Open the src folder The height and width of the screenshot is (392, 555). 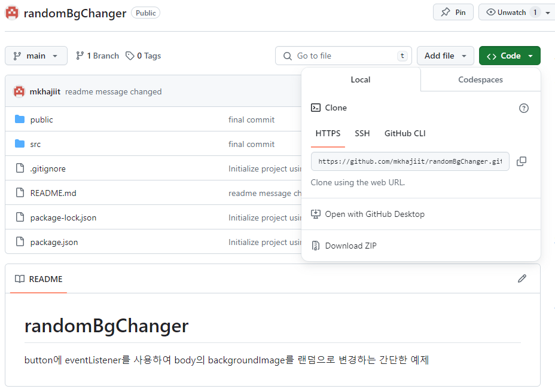click(x=35, y=143)
